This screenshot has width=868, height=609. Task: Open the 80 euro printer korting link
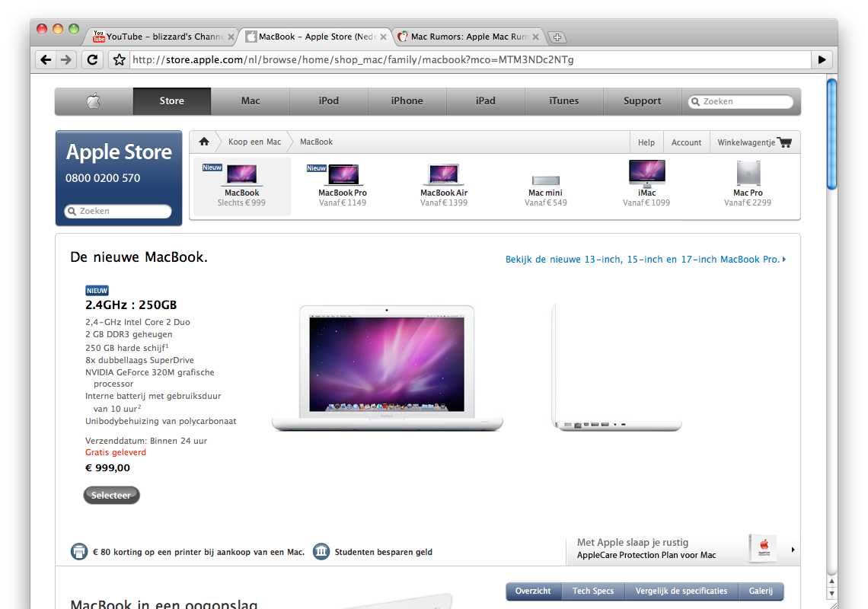pos(199,552)
